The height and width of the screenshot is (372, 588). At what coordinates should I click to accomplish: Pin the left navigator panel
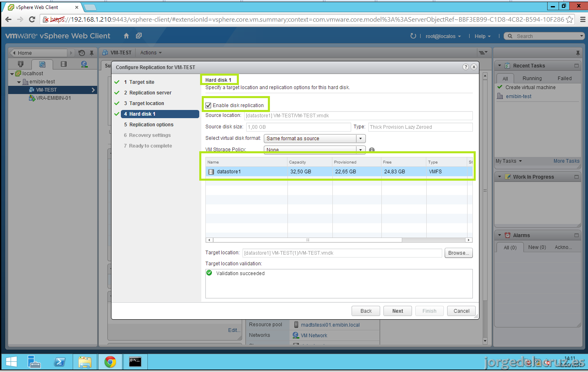[x=91, y=53]
